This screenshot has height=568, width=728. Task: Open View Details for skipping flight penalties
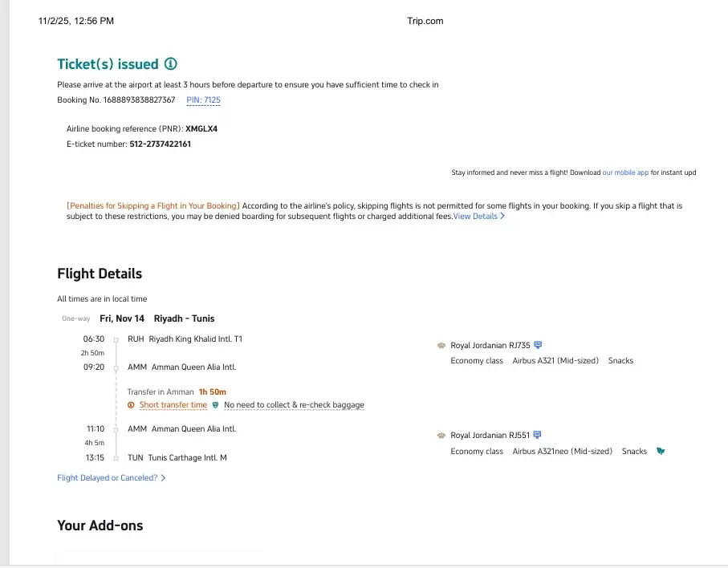point(475,217)
